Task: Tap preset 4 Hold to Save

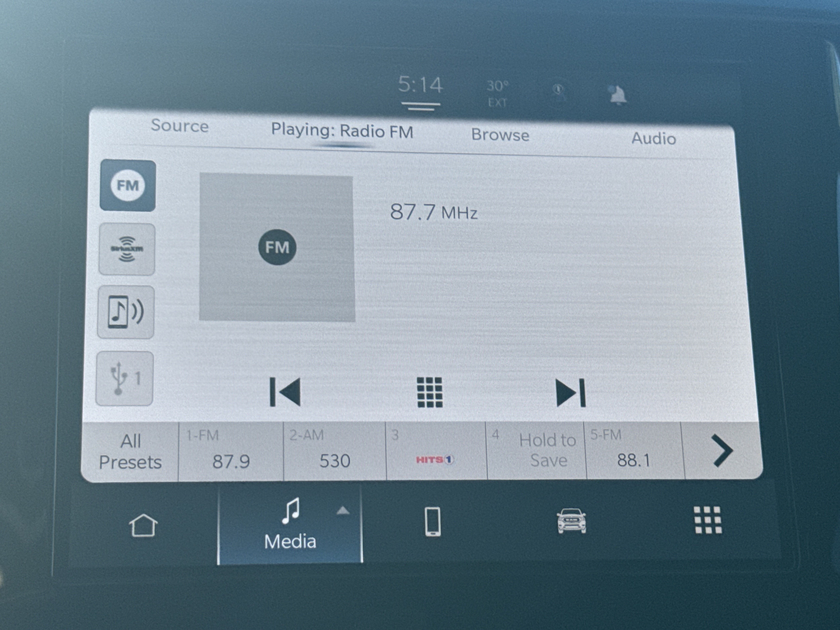Action: click(x=536, y=451)
